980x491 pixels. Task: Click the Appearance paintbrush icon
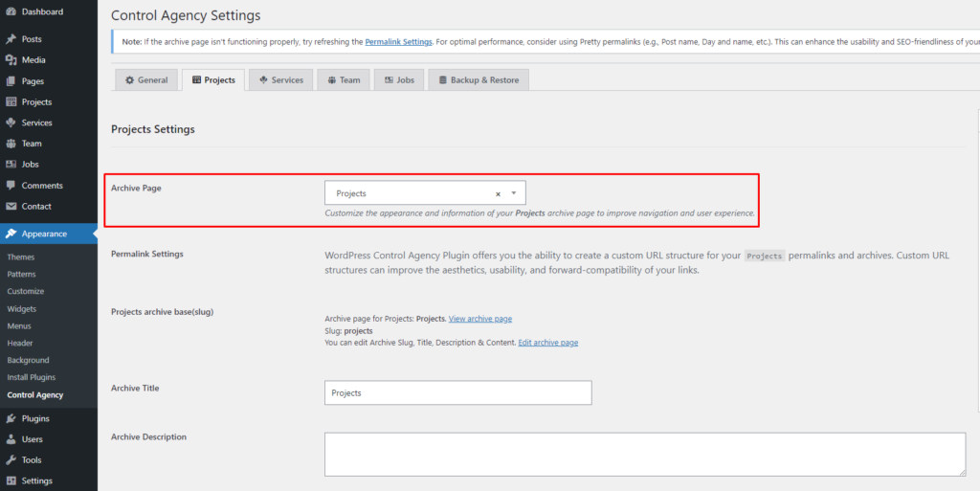[x=11, y=234]
